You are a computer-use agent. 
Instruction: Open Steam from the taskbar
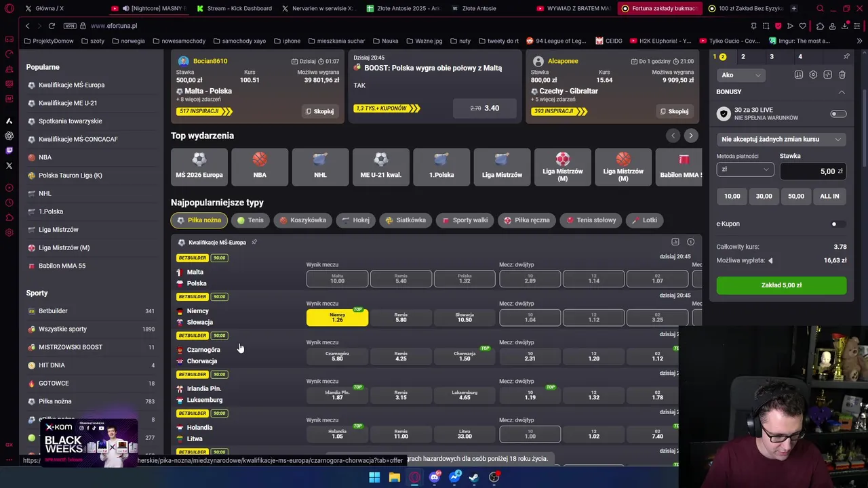click(474, 477)
